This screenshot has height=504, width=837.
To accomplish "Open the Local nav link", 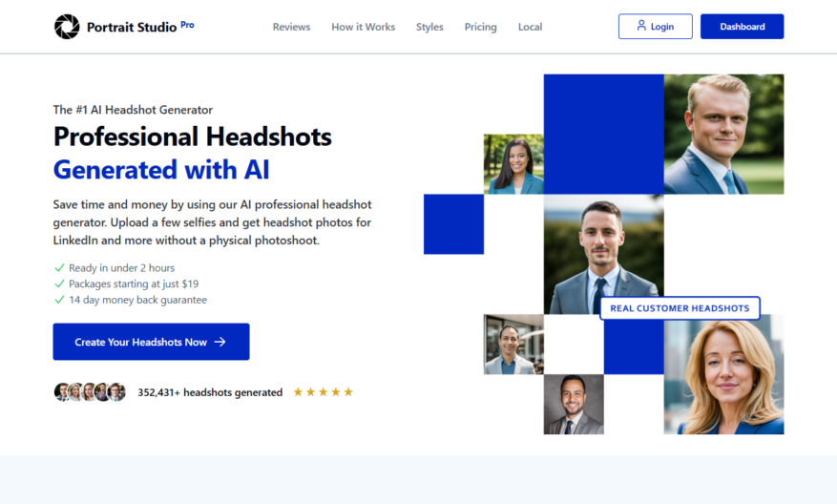I will [530, 27].
